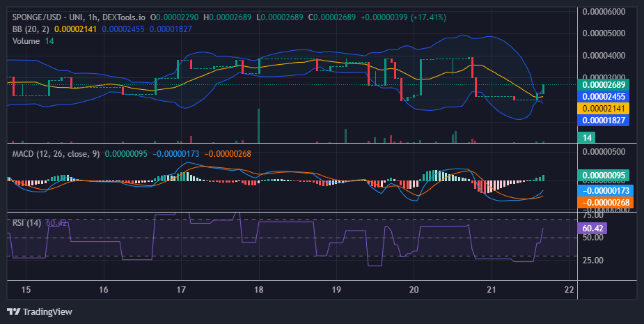Select the MACD (12, 26, close, 9) label
The width and height of the screenshot is (644, 324).
click(x=56, y=154)
